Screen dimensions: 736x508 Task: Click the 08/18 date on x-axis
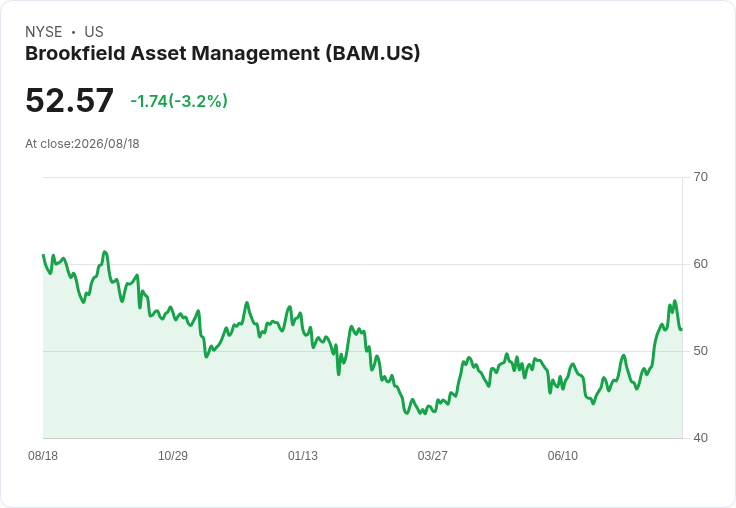tap(43, 455)
